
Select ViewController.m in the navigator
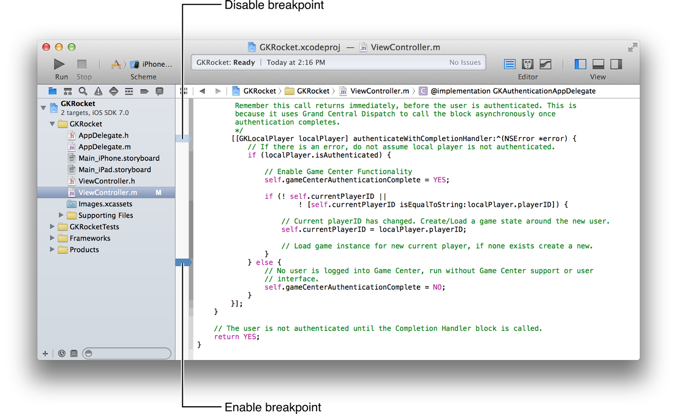[x=106, y=193]
